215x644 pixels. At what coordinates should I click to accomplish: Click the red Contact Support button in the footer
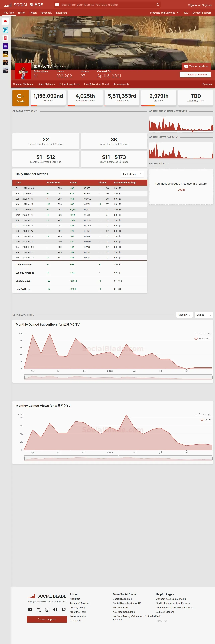pyautogui.click(x=47, y=619)
